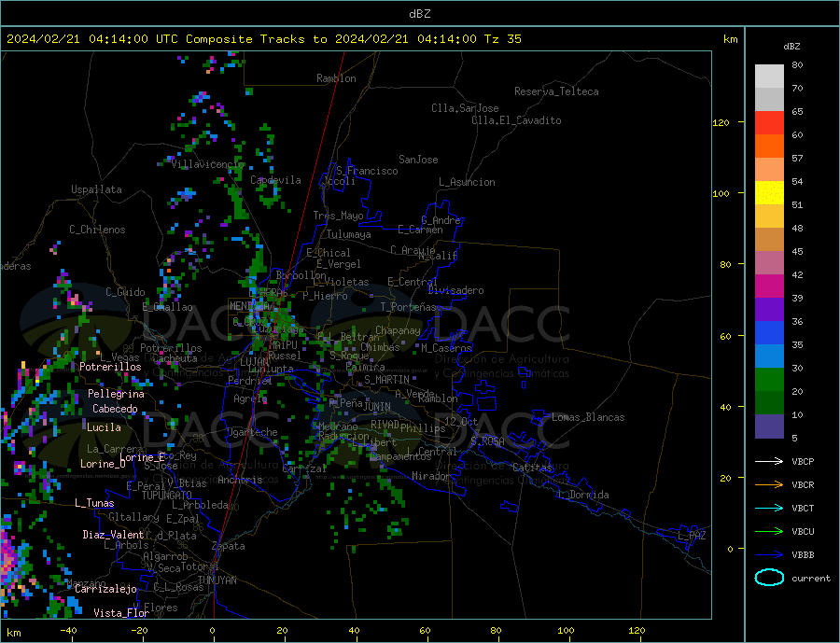The image size is (840, 643).
Task: Click the Tres_Mayo map label
Action: [x=339, y=216]
